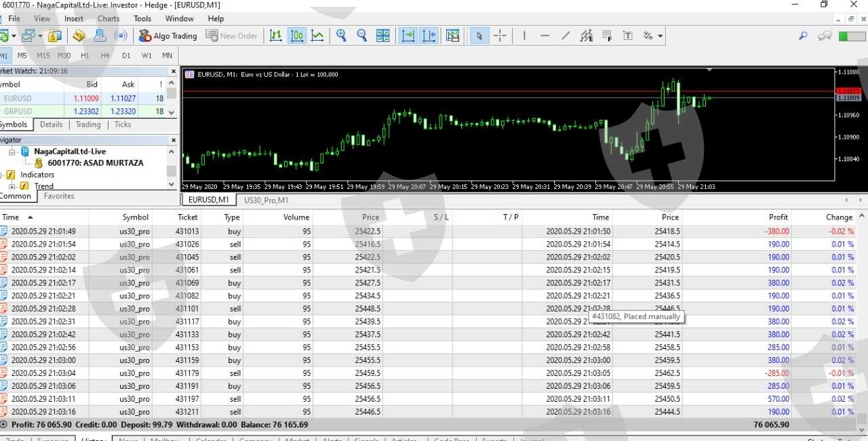Switch to the US30_Pro,M1 chart tab
The image size is (868, 441).
266,201
